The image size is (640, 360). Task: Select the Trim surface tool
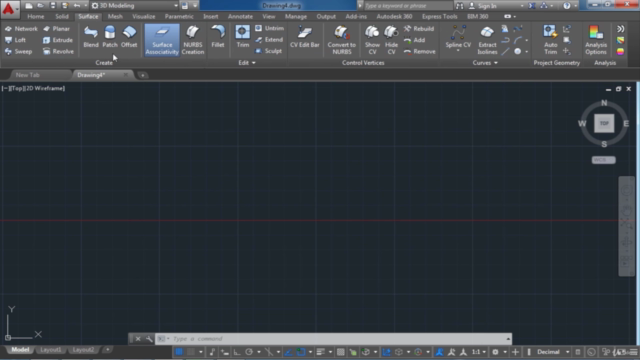(x=242, y=37)
